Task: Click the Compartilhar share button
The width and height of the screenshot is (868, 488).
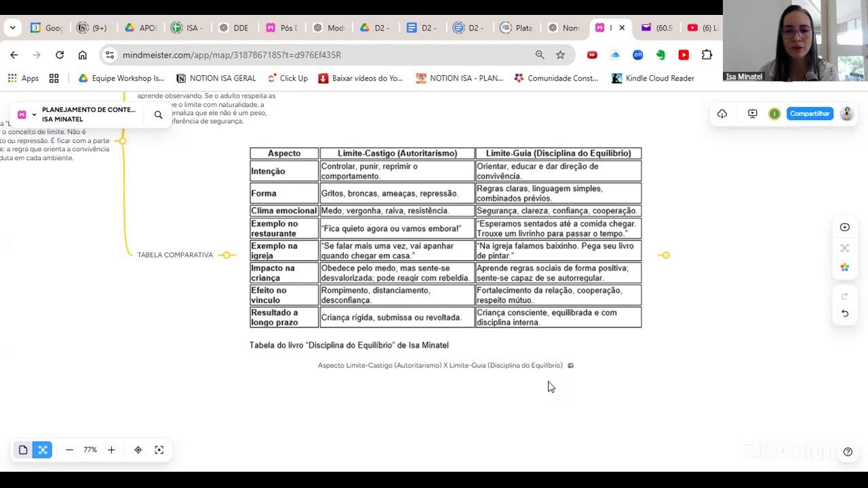Action: coord(810,114)
